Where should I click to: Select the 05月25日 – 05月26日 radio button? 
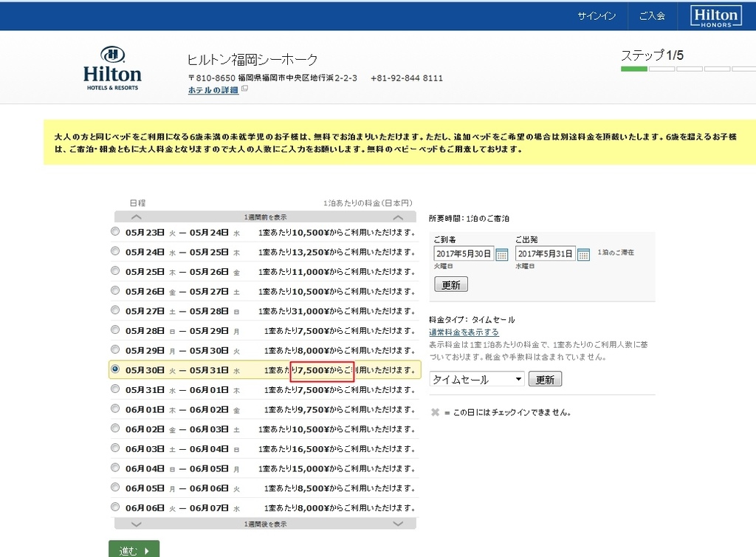pos(115,271)
